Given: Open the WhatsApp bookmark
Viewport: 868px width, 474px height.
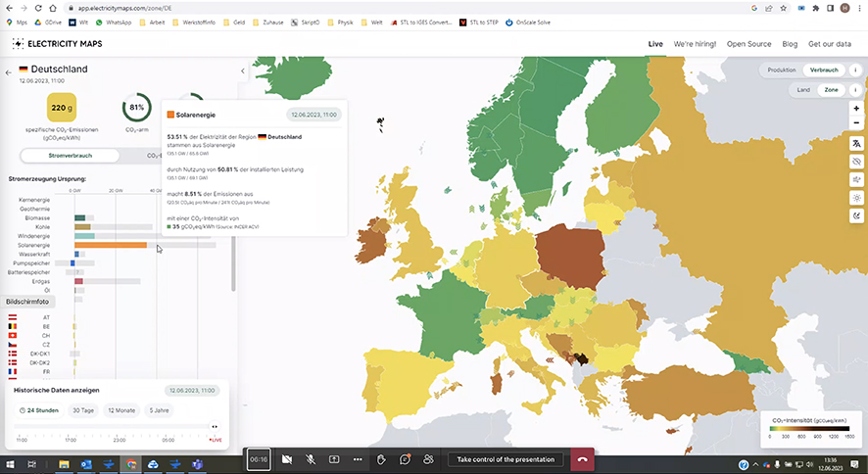Looking at the screenshot, I should point(114,23).
